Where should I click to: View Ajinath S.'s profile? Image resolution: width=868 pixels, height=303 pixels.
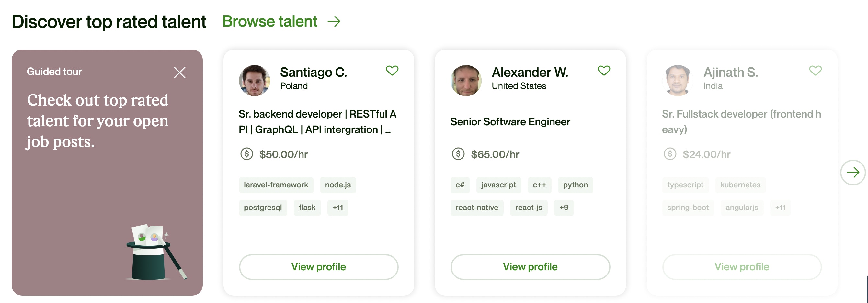coord(742,267)
